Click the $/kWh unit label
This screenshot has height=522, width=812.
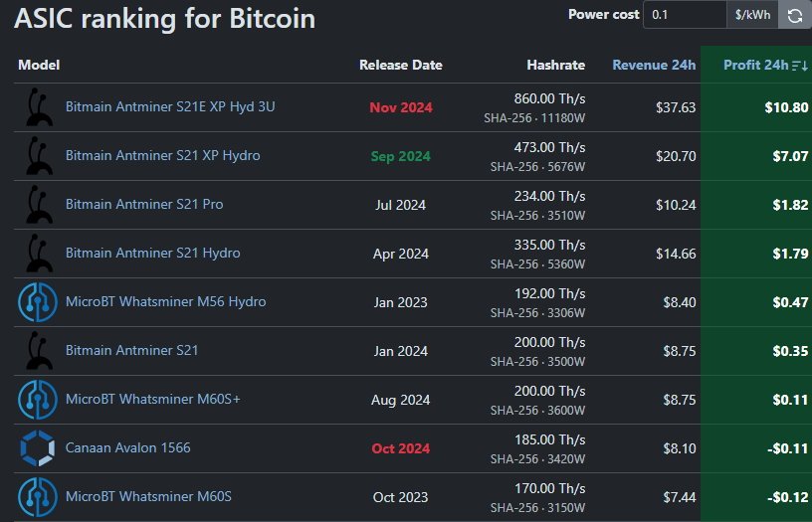coord(752,15)
